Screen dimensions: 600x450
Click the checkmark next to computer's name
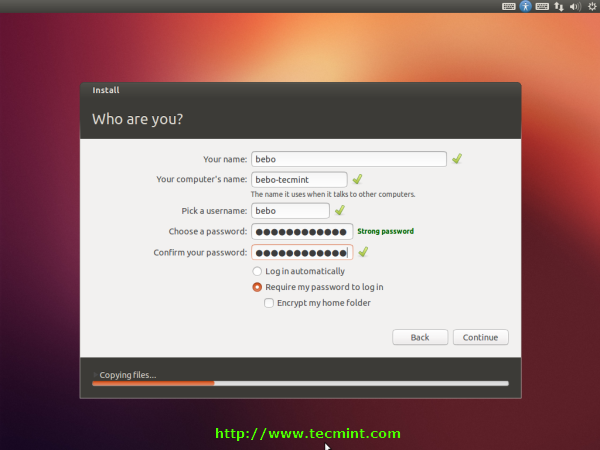(x=357, y=179)
